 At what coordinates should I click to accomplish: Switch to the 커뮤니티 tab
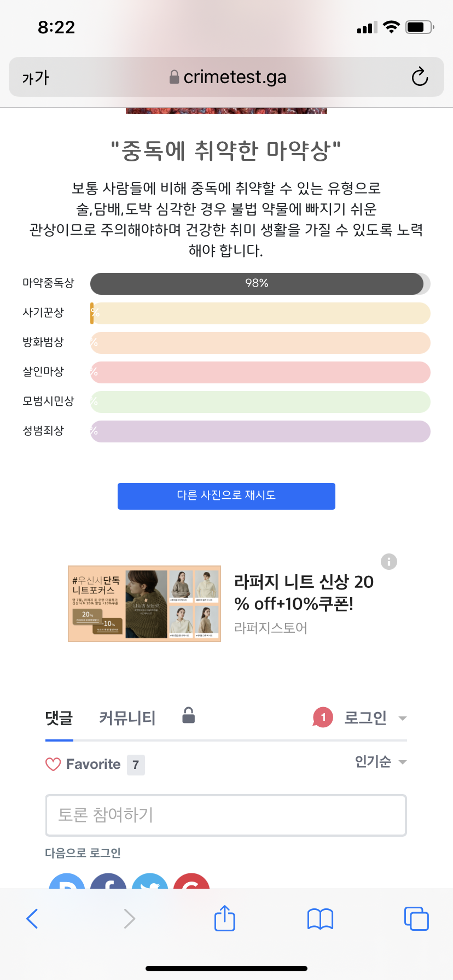coord(127,718)
